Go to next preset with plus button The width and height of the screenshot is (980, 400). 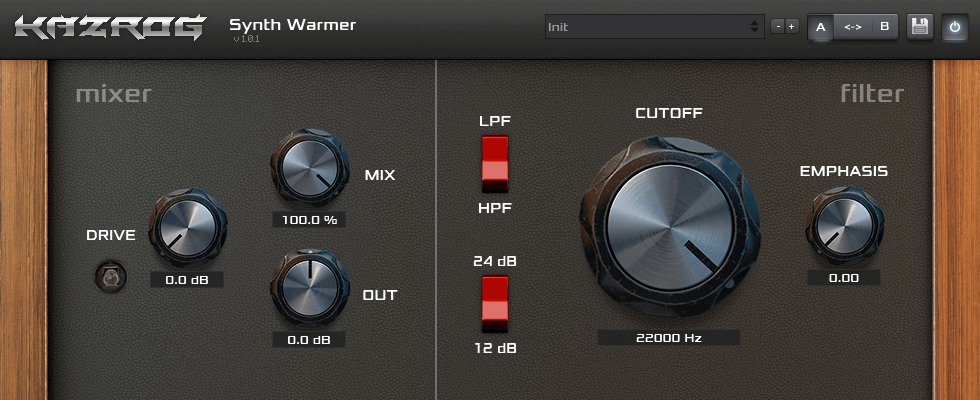792,27
